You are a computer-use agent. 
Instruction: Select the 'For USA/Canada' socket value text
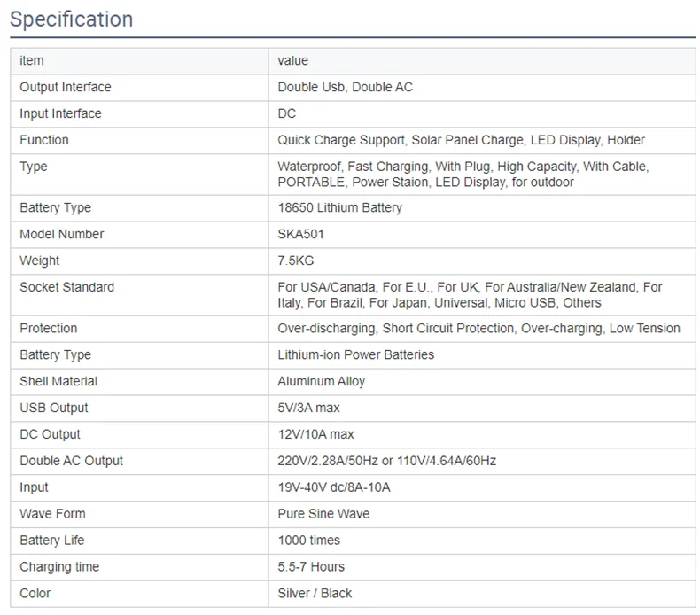click(x=326, y=287)
